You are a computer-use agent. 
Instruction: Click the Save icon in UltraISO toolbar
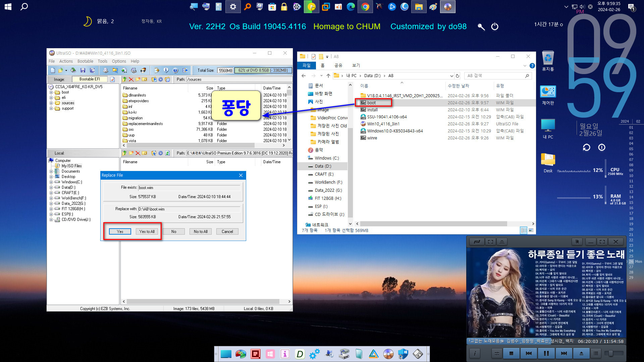(x=83, y=70)
